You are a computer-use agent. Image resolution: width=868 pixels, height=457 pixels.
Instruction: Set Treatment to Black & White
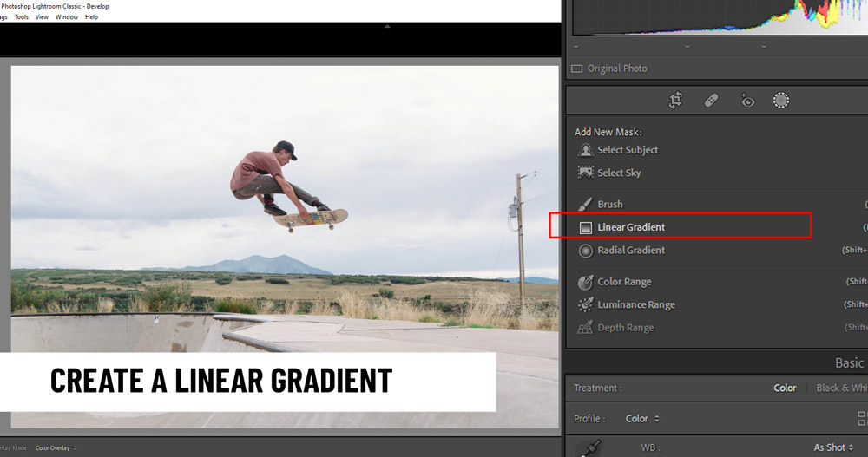point(841,388)
